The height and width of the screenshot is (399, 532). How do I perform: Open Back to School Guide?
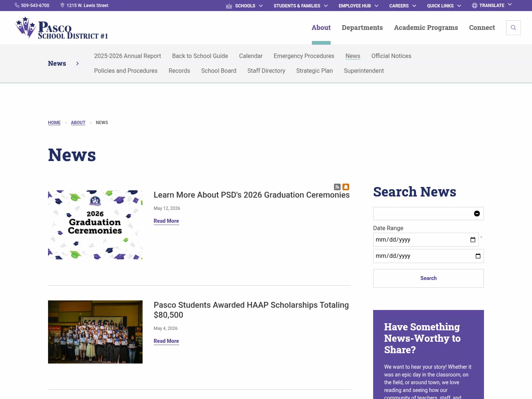click(200, 56)
